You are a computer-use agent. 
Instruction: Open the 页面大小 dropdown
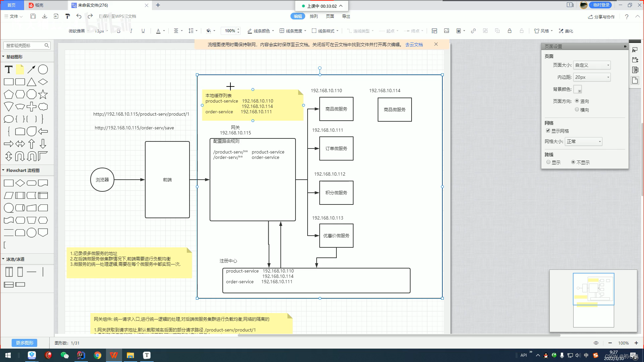[592, 65]
